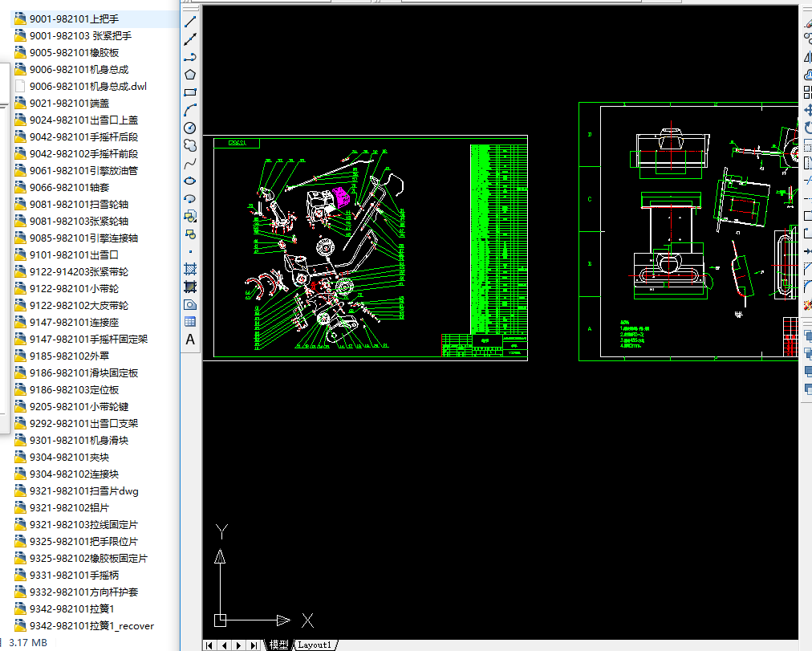The height and width of the screenshot is (651, 812).
Task: Select the Polyline tool
Action: point(190,57)
